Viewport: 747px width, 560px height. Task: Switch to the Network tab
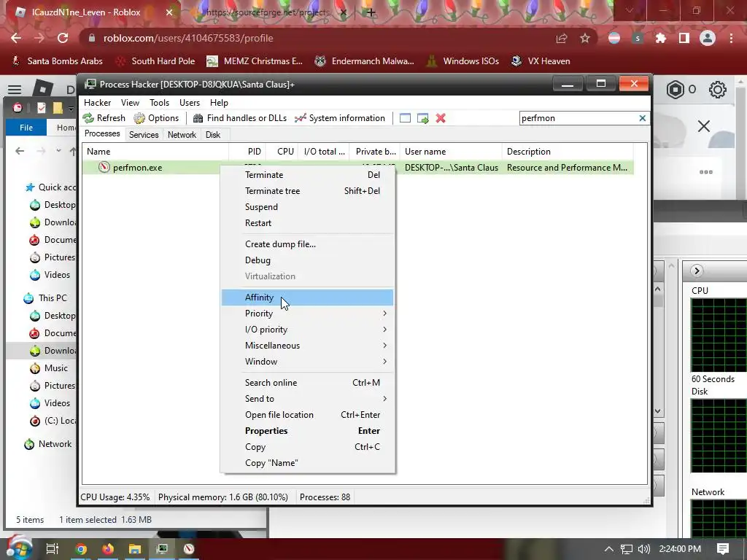(182, 135)
